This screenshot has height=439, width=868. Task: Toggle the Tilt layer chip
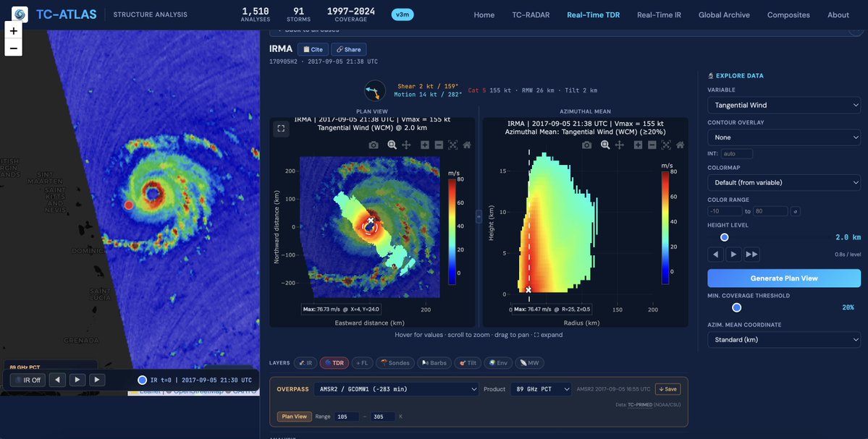point(468,363)
